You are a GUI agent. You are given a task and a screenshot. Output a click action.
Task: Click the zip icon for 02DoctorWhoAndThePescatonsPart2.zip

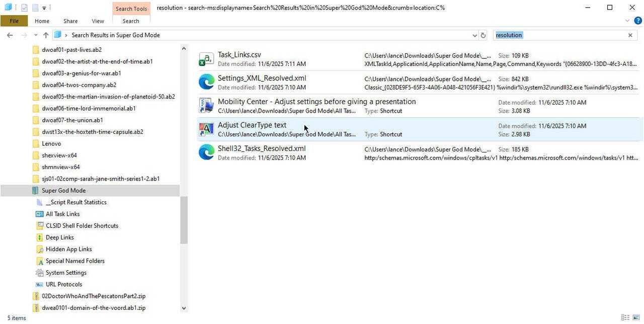[35, 296]
